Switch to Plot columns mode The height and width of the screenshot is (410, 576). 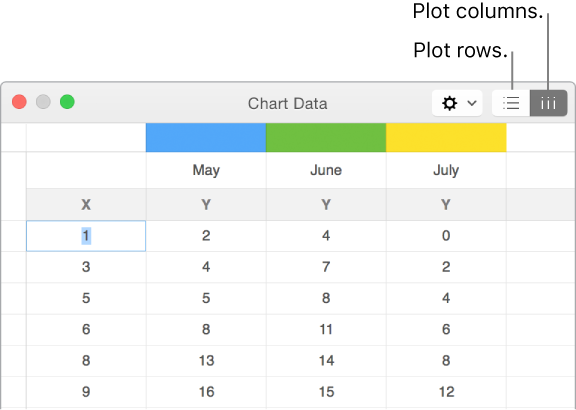(x=548, y=103)
